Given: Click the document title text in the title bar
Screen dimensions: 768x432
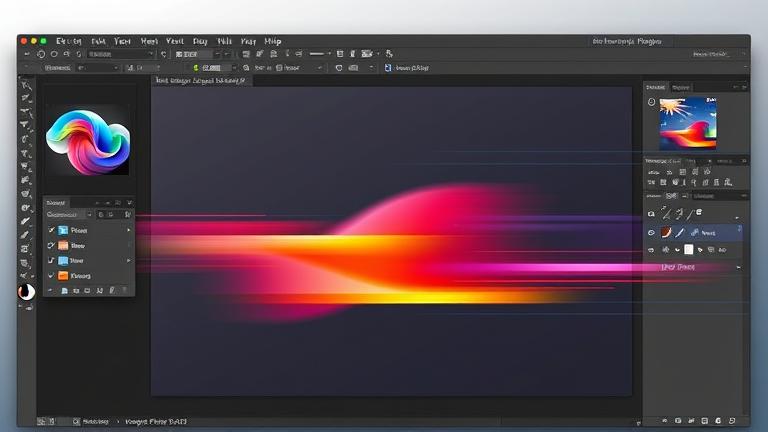Looking at the screenshot, I should click(626, 42).
